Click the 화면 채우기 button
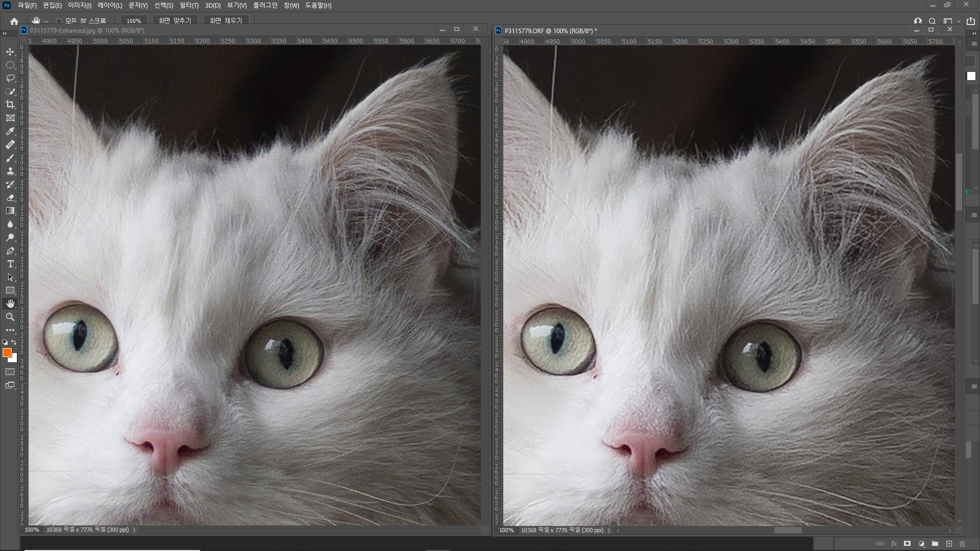Image resolution: width=980 pixels, height=551 pixels. click(226, 21)
